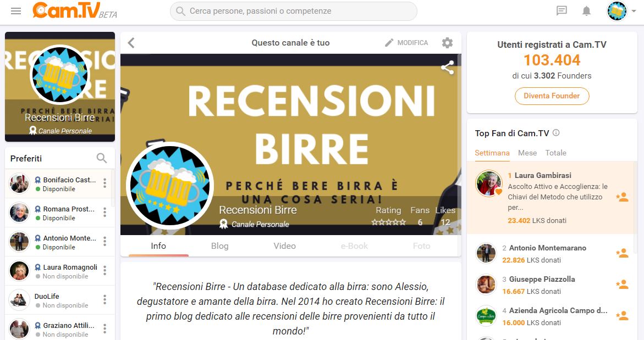Switch to the e-Book tab
Image resolution: width=644 pixels, height=340 pixels.
click(354, 246)
